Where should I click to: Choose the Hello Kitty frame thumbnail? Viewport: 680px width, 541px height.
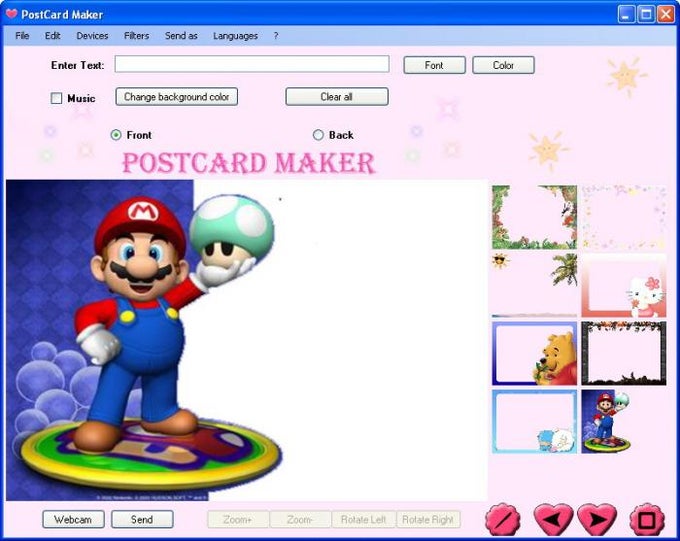(x=624, y=285)
